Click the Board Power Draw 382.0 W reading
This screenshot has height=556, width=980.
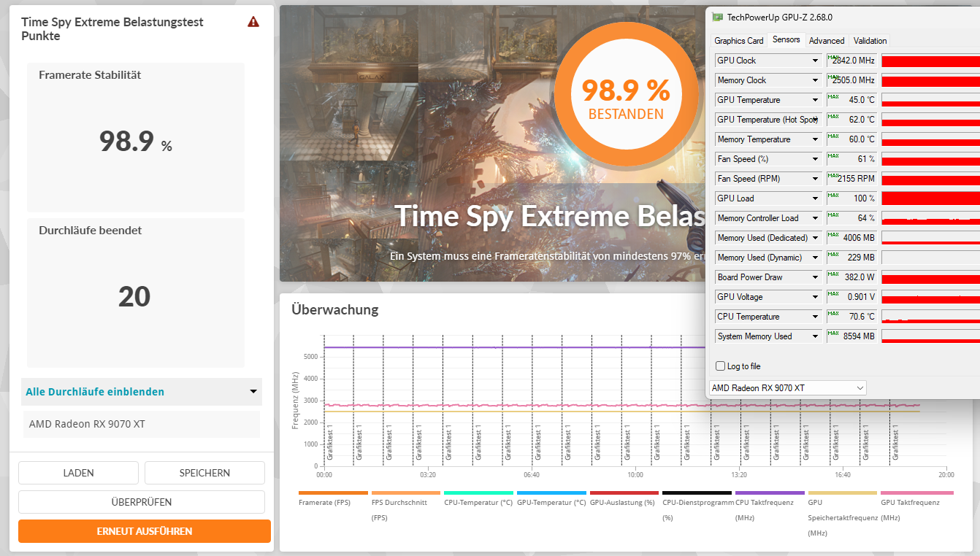pos(851,277)
